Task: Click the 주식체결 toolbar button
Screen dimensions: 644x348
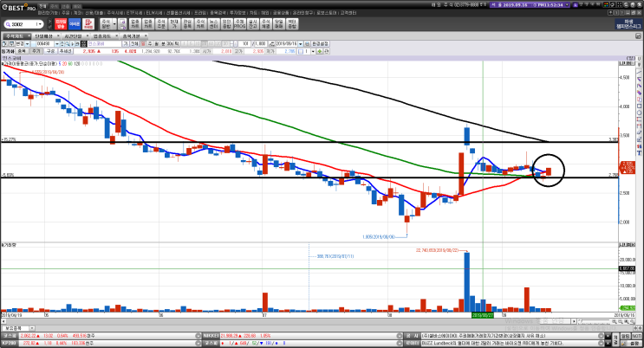Action: tap(265, 24)
